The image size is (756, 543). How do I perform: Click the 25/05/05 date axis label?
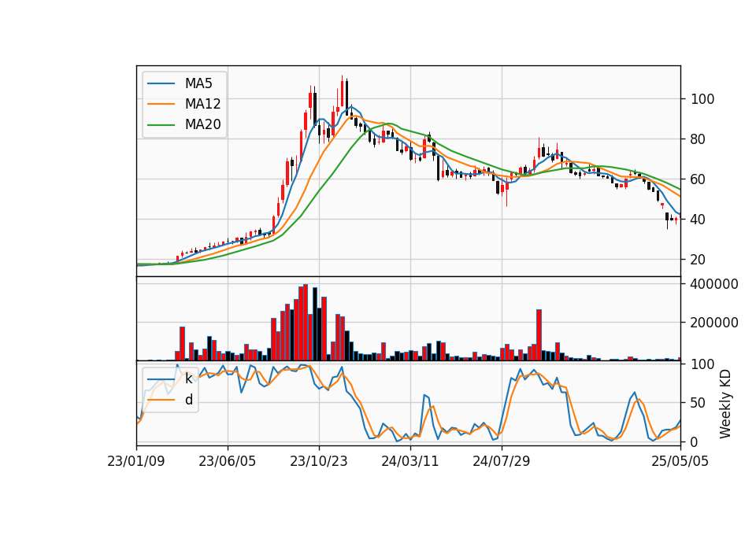point(680,461)
